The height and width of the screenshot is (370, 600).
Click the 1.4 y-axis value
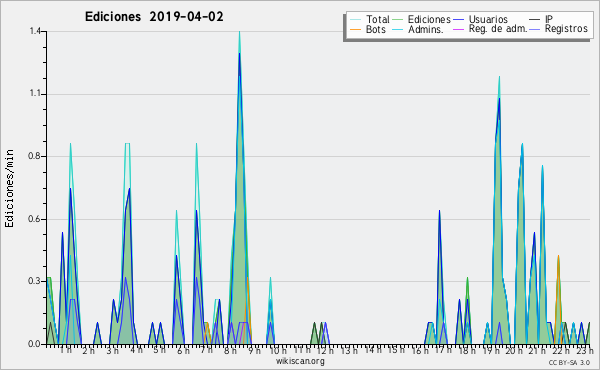(35, 31)
